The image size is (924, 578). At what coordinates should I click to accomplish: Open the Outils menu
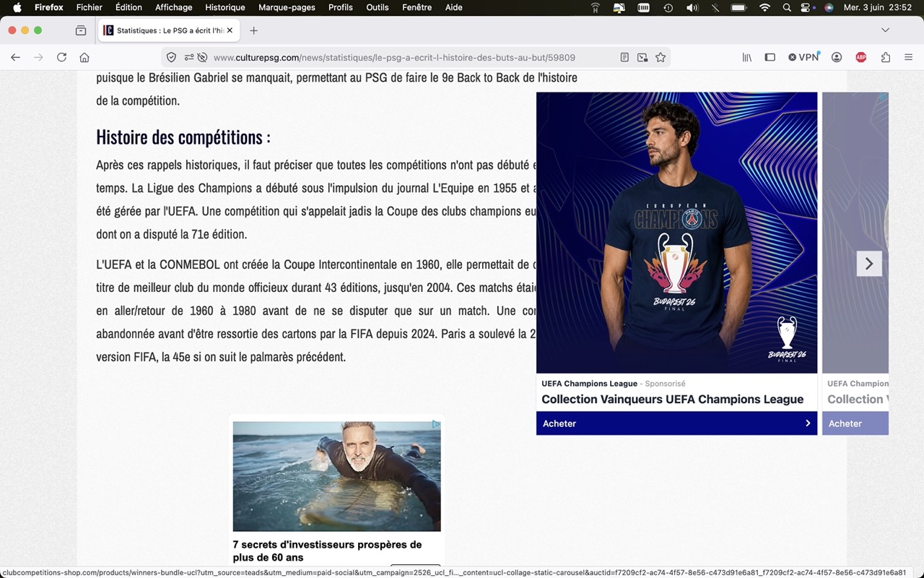(378, 8)
